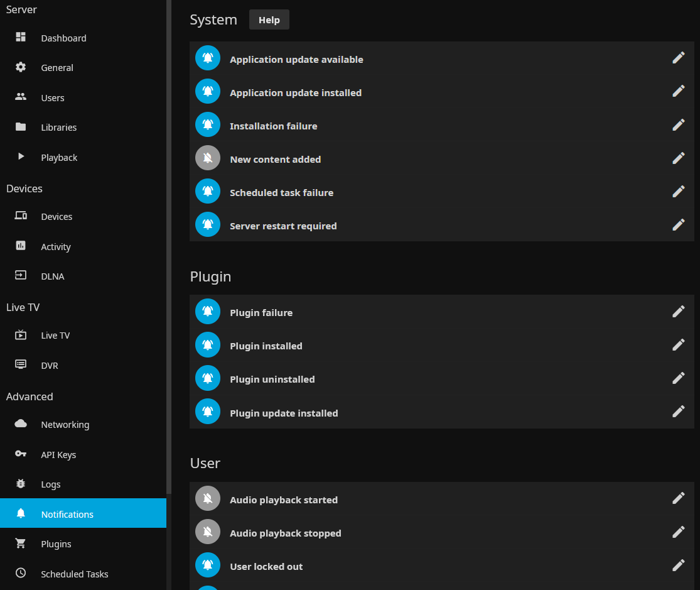Open Scheduled Tasks clock icon

coord(21,573)
